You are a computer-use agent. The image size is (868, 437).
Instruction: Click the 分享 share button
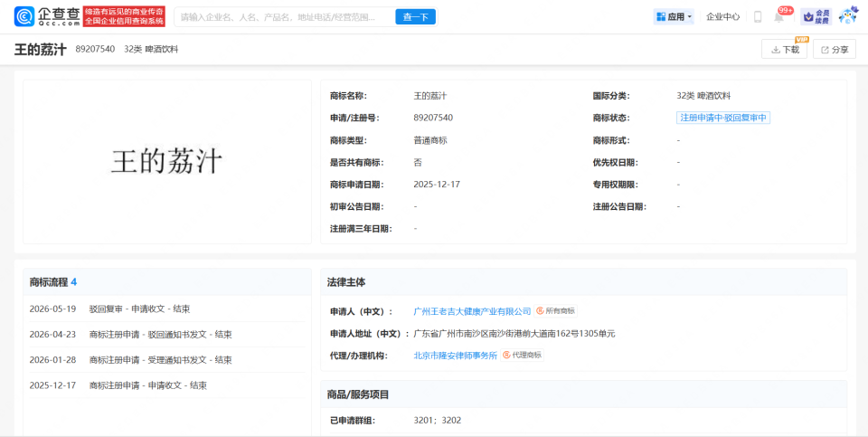[x=835, y=49]
